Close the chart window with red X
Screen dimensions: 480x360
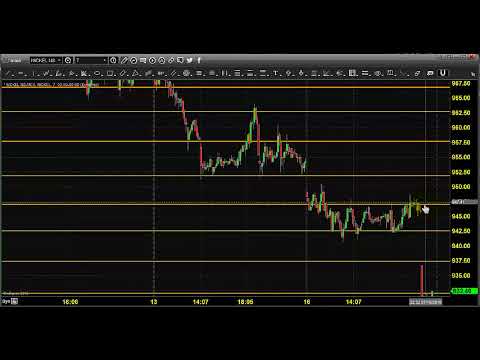pos(472,57)
